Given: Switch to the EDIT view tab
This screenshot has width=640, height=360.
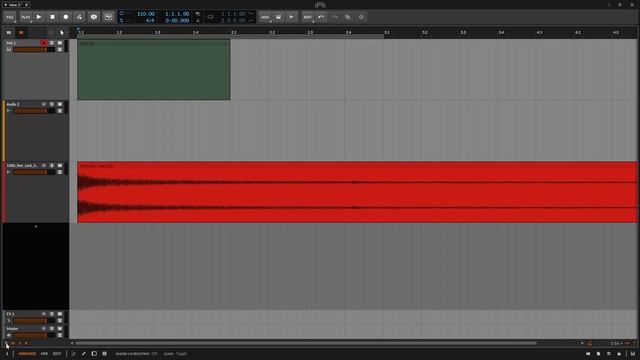Looking at the screenshot, I should (57, 354).
